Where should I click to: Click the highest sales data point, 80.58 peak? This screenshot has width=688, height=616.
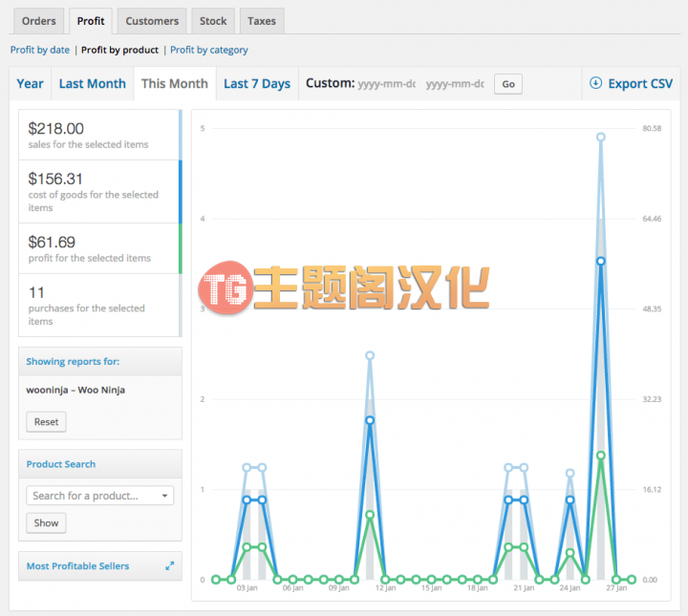(x=601, y=138)
